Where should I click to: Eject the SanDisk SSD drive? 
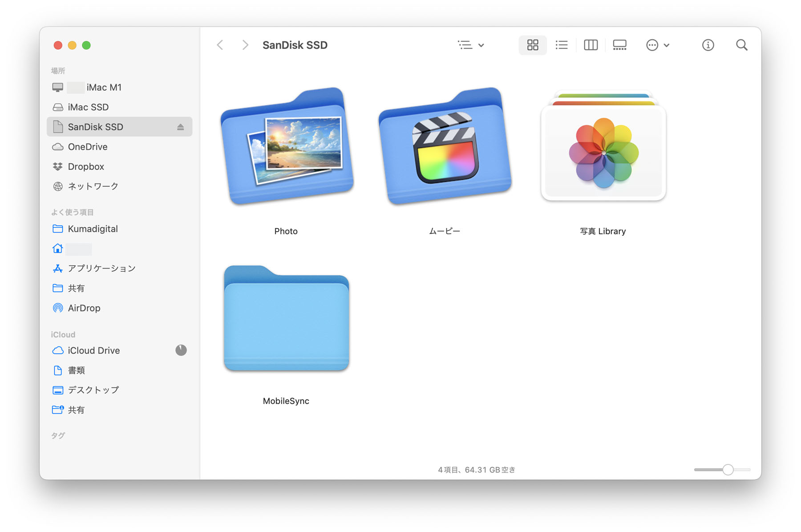pyautogui.click(x=180, y=127)
